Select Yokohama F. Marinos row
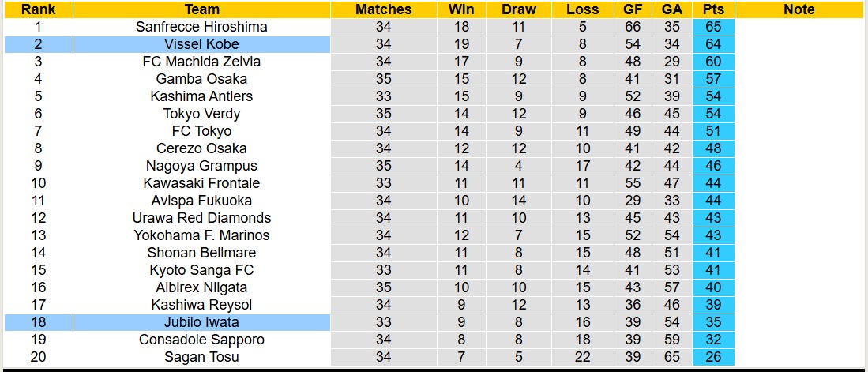The height and width of the screenshot is (372, 868). click(201, 235)
